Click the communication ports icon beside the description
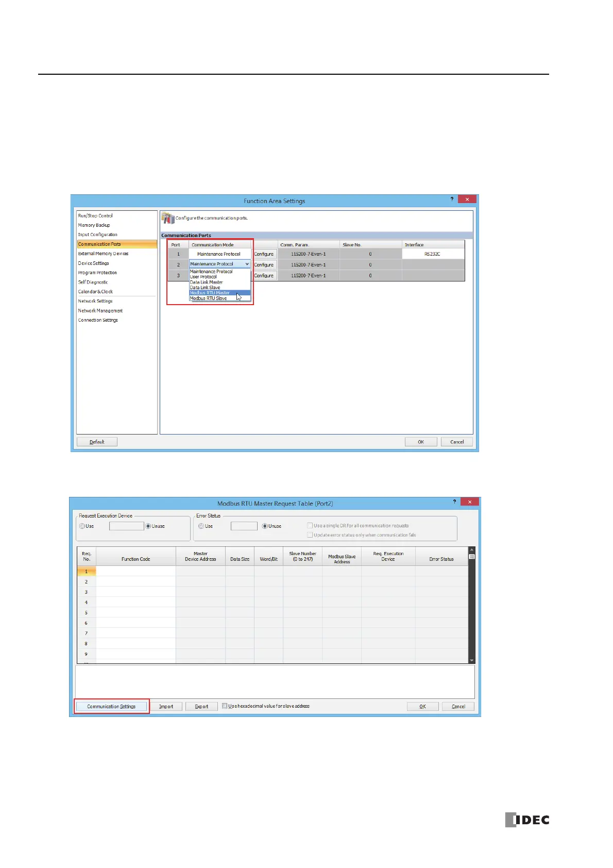613x868 pixels. (168, 218)
